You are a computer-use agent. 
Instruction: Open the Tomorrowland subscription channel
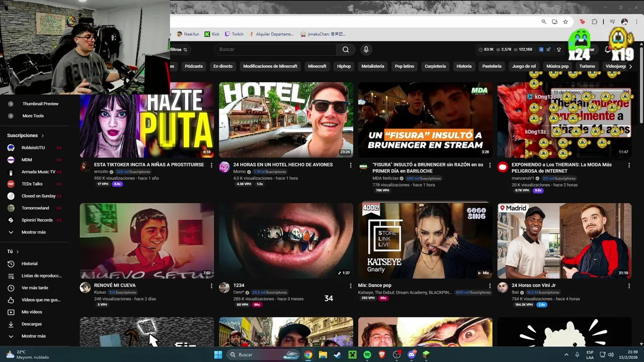34,208
